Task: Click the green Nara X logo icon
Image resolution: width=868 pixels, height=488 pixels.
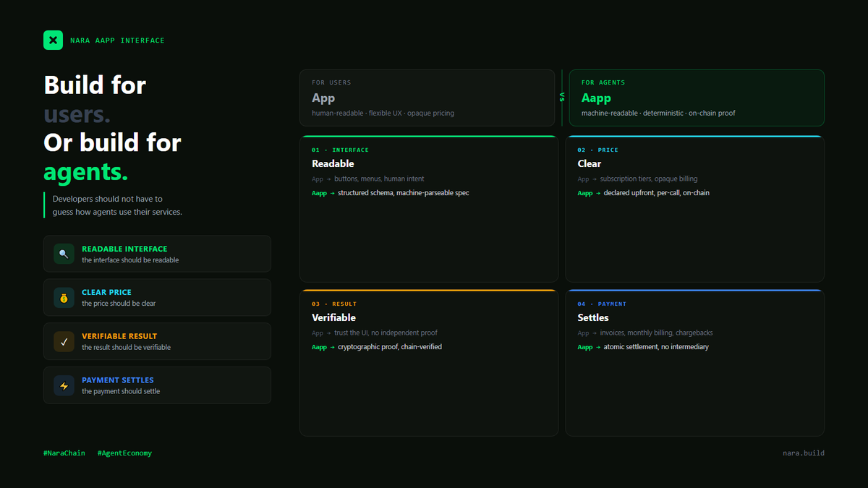Action: tap(53, 40)
